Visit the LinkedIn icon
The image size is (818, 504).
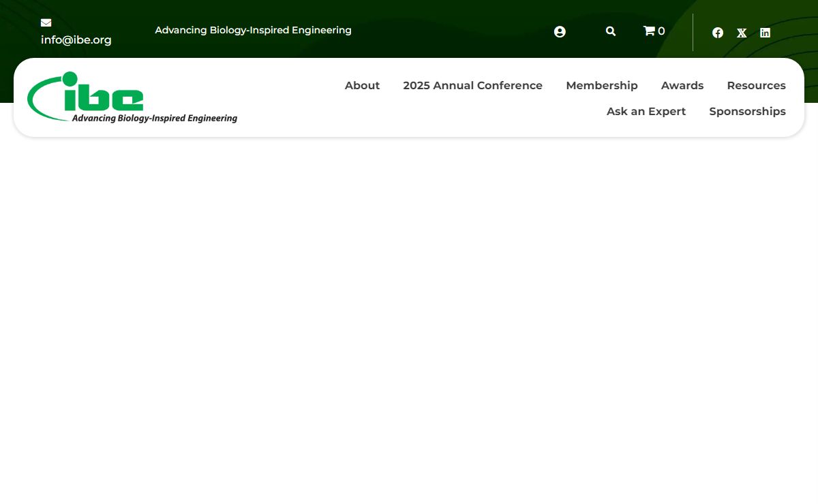click(765, 33)
